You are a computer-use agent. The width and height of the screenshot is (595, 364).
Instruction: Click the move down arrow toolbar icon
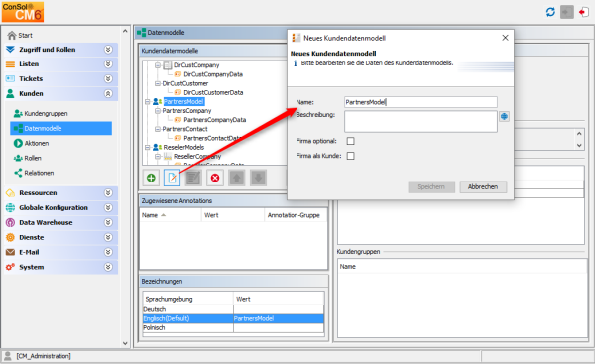(259, 178)
